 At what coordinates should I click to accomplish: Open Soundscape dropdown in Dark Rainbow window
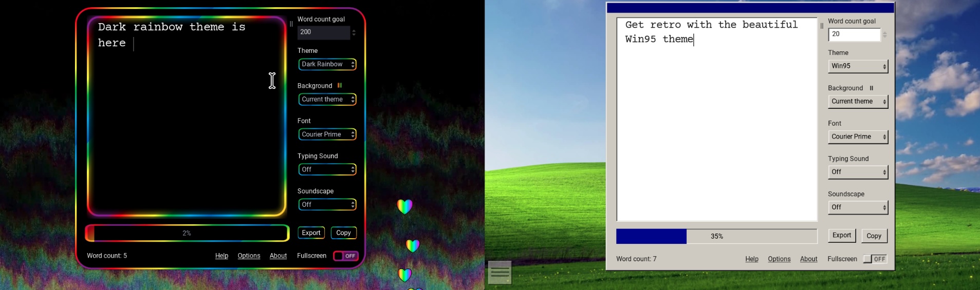pyautogui.click(x=327, y=204)
